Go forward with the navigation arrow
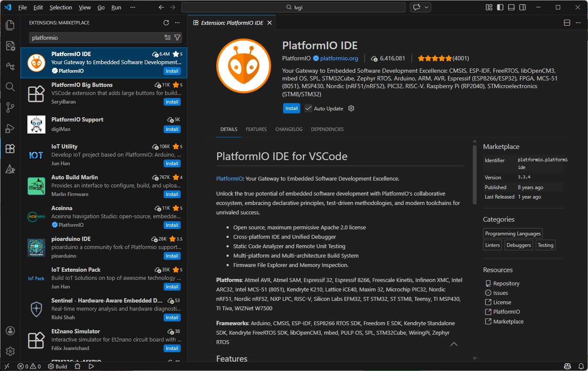The image size is (588, 371). tap(172, 7)
